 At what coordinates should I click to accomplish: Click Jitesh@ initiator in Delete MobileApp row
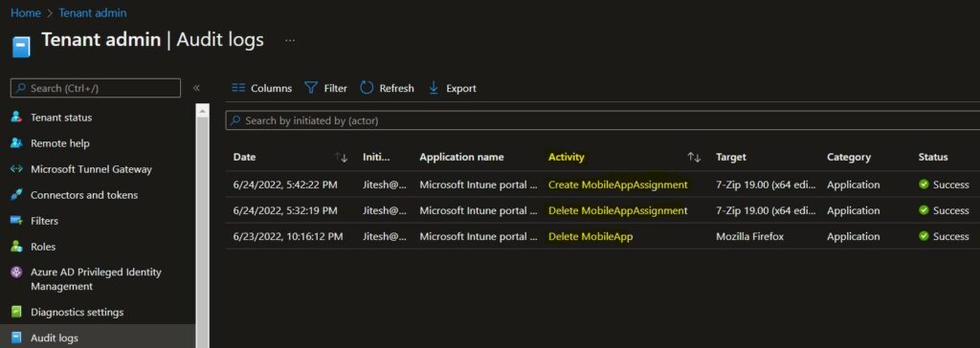[x=385, y=236]
